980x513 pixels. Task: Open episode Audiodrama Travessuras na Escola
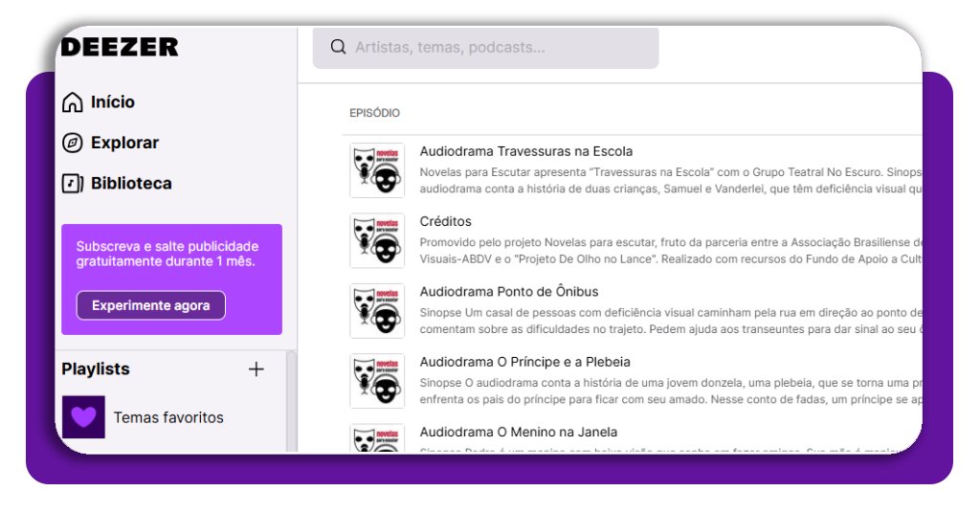tap(525, 151)
